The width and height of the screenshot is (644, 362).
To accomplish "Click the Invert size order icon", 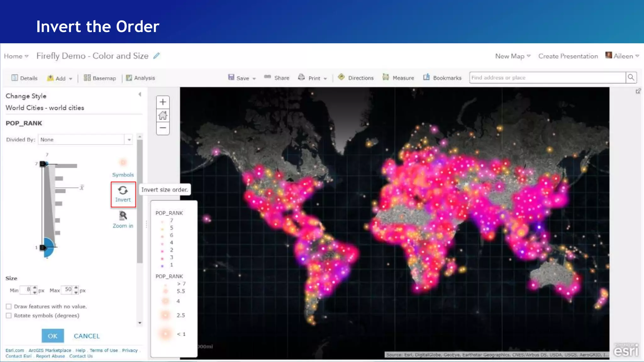I will click(123, 191).
